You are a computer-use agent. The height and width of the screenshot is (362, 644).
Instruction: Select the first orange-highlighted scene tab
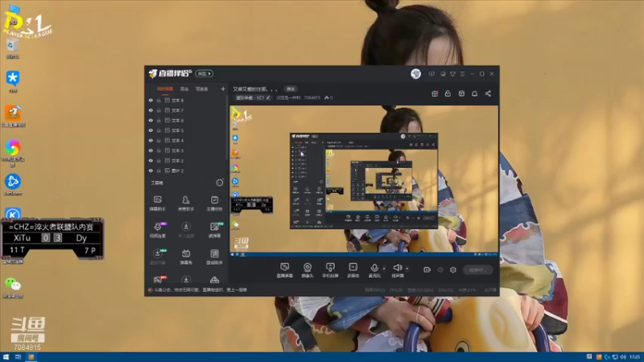[165, 89]
